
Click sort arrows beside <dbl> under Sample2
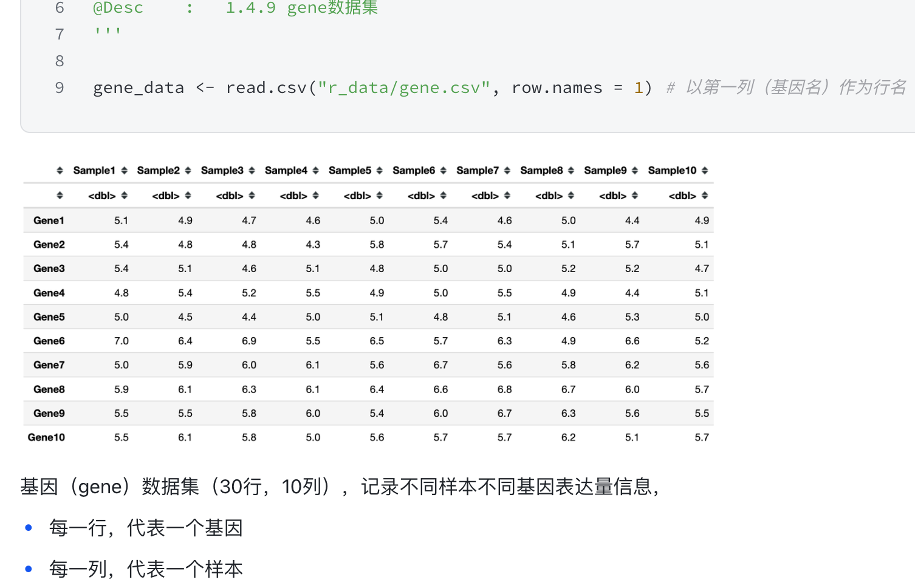pos(188,196)
